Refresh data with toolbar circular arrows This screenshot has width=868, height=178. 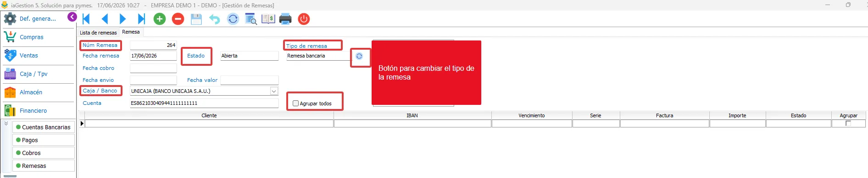point(233,19)
